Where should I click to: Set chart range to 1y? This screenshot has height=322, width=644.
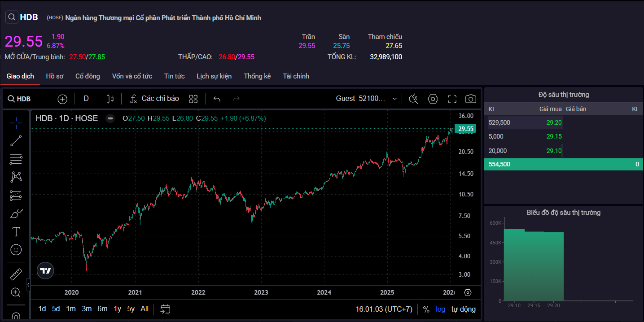[x=117, y=309]
